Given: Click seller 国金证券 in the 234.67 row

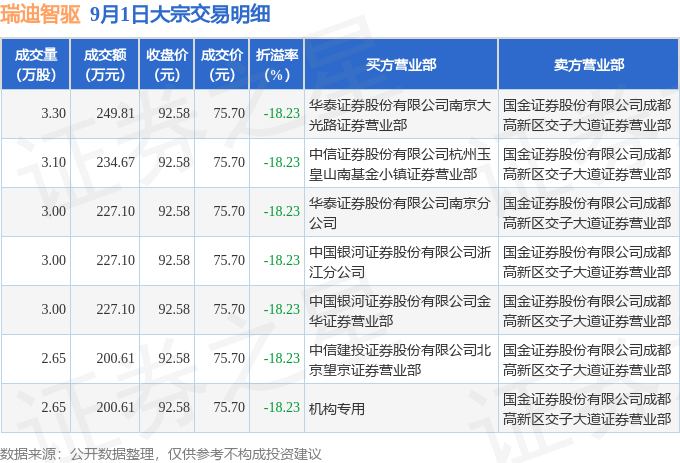Looking at the screenshot, I should click(x=587, y=164).
